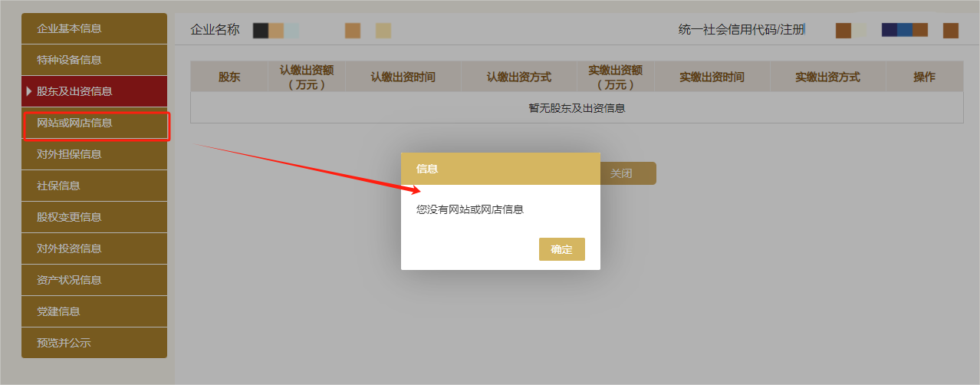Click the 认缴出资方式 column header
Image resolution: width=980 pixels, height=385 pixels.
click(x=519, y=77)
